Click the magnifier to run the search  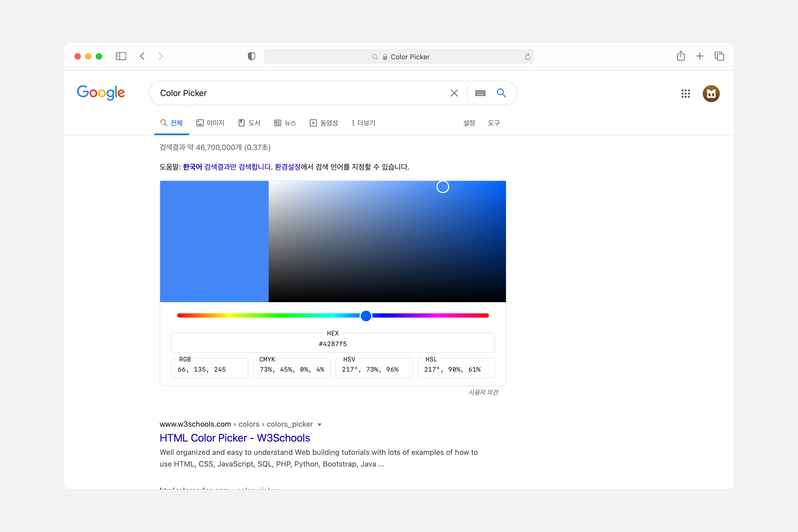501,93
